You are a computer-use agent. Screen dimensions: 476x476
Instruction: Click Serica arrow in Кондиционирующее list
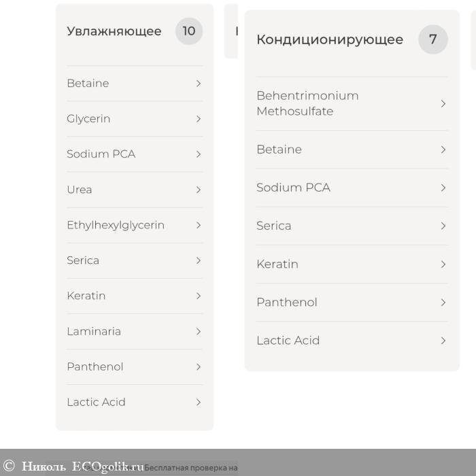443,226
